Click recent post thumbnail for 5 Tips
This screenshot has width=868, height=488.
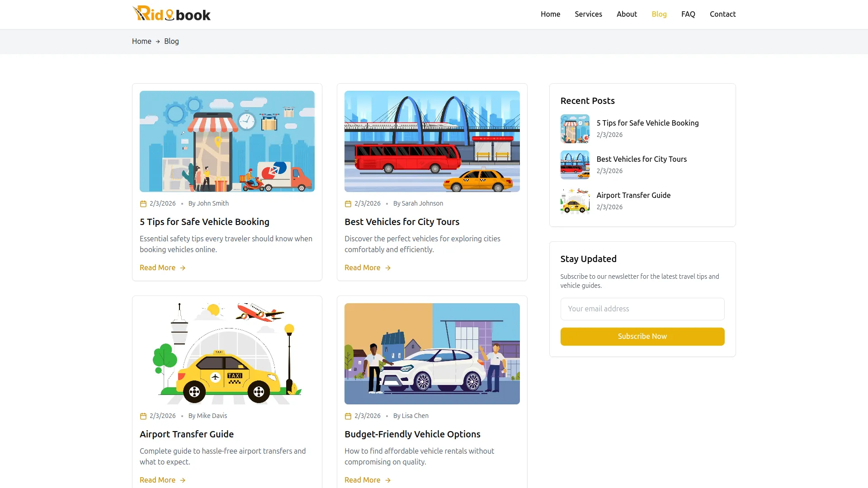pyautogui.click(x=575, y=129)
